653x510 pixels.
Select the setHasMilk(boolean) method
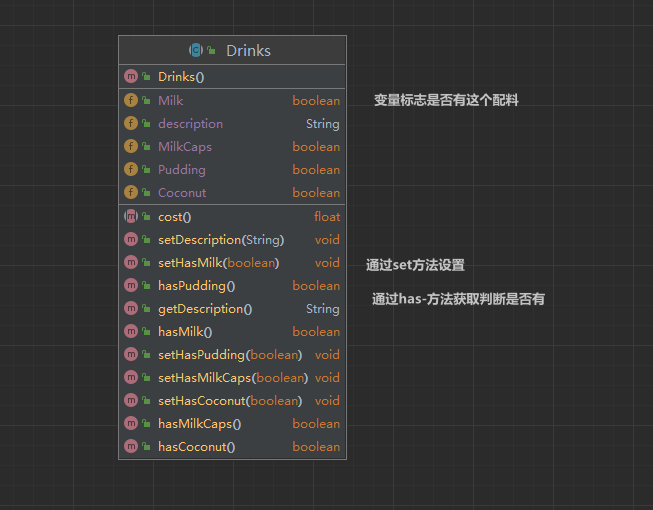pyautogui.click(x=218, y=263)
